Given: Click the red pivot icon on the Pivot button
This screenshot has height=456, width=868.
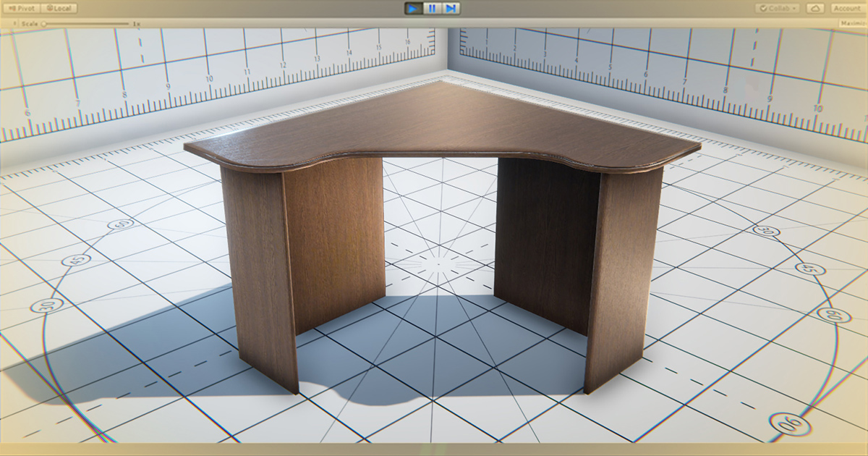Looking at the screenshot, I should pyautogui.click(x=12, y=7).
